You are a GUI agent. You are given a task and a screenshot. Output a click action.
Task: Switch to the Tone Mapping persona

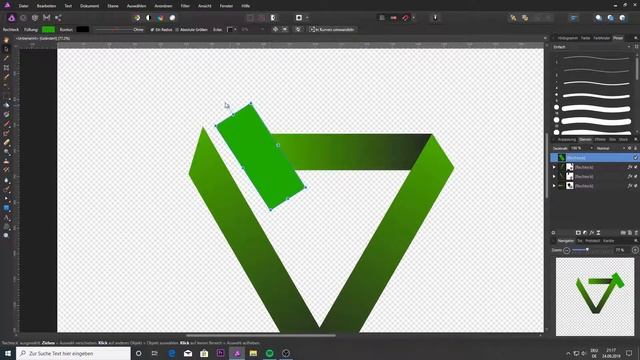(47, 18)
